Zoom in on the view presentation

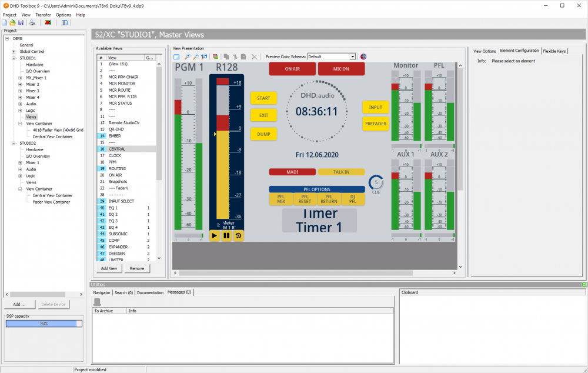pyautogui.click(x=187, y=56)
